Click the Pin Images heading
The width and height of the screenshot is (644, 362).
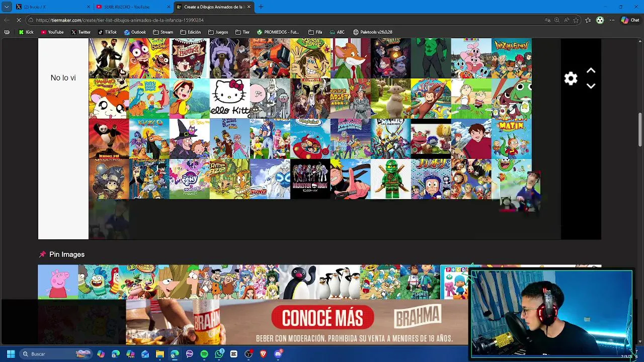(67, 254)
